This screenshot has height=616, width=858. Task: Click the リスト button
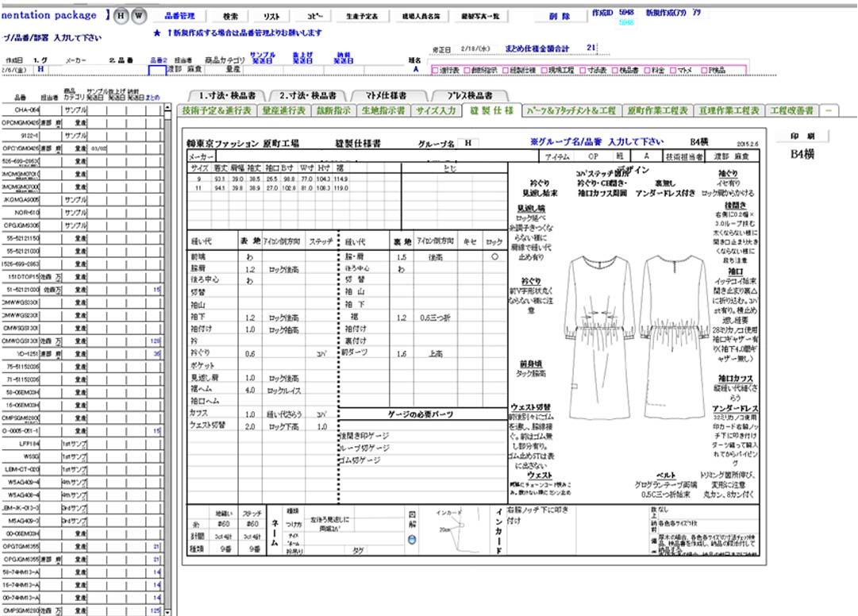271,17
